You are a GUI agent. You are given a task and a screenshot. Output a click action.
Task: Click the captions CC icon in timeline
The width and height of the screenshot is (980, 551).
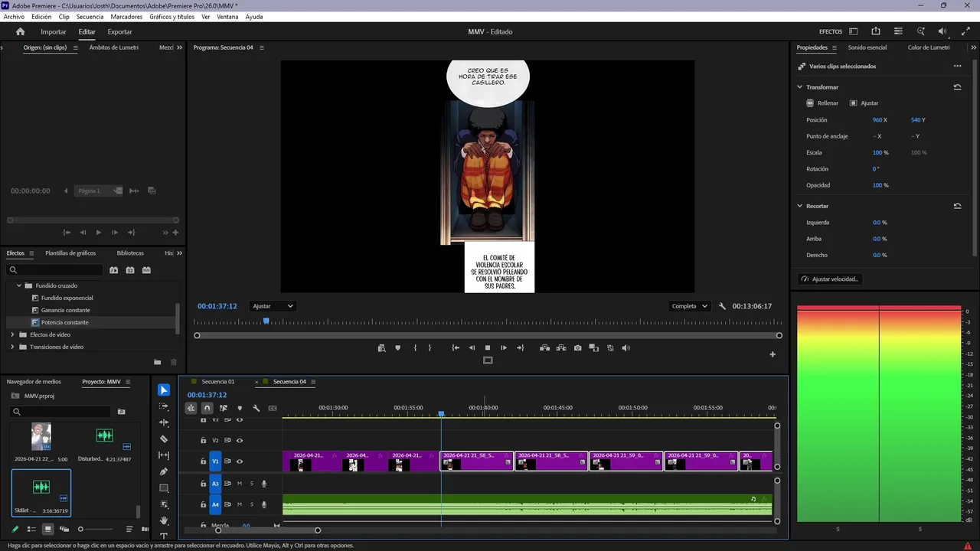273,408
